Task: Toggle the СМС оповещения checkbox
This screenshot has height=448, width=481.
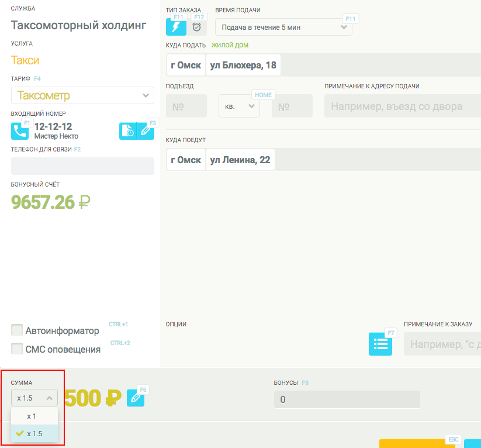Action: (x=17, y=349)
